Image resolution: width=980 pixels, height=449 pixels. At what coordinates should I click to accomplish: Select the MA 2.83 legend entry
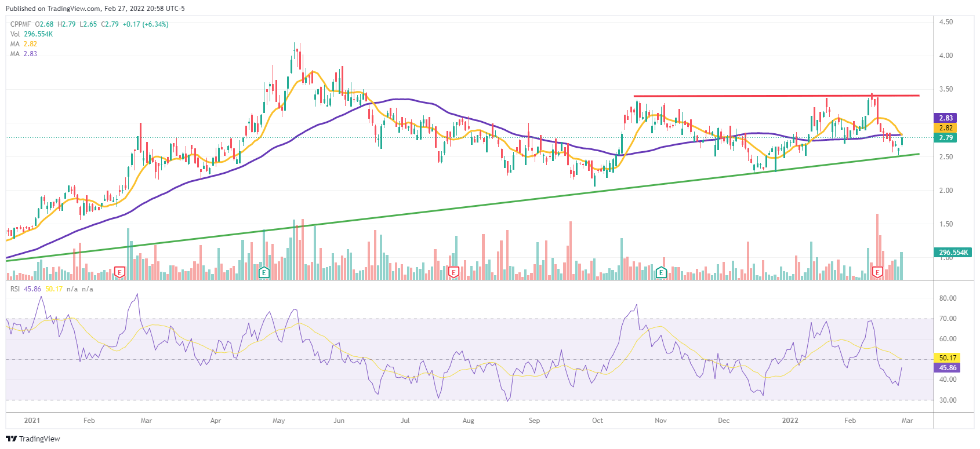click(x=23, y=54)
